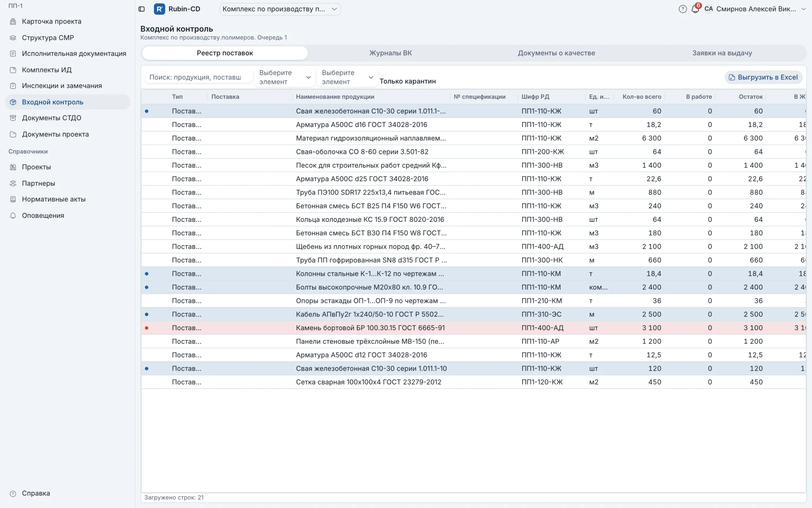
Task: Enable the Только карантин checkbox
Action: pos(383,72)
